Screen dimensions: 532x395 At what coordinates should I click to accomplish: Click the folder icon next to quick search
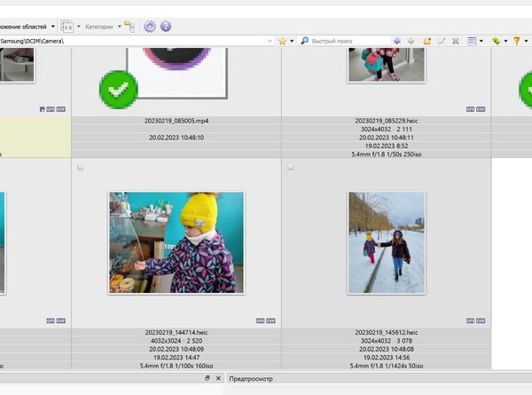click(x=427, y=41)
